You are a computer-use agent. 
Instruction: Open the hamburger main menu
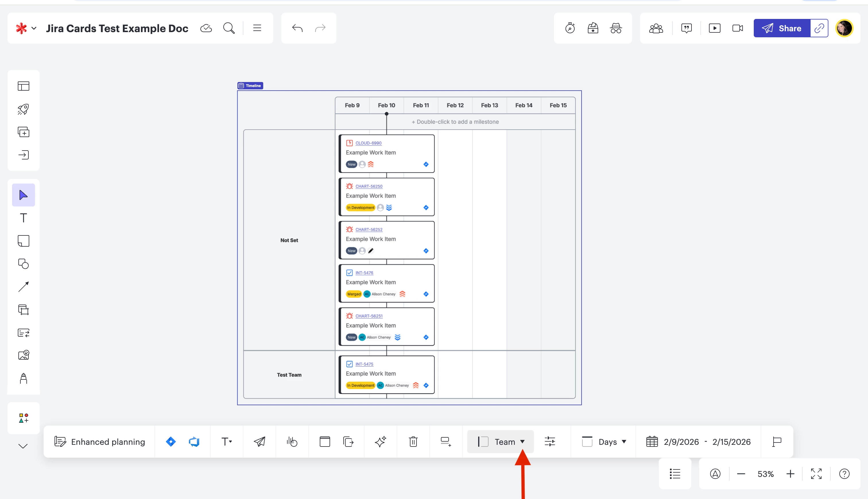pyautogui.click(x=257, y=28)
